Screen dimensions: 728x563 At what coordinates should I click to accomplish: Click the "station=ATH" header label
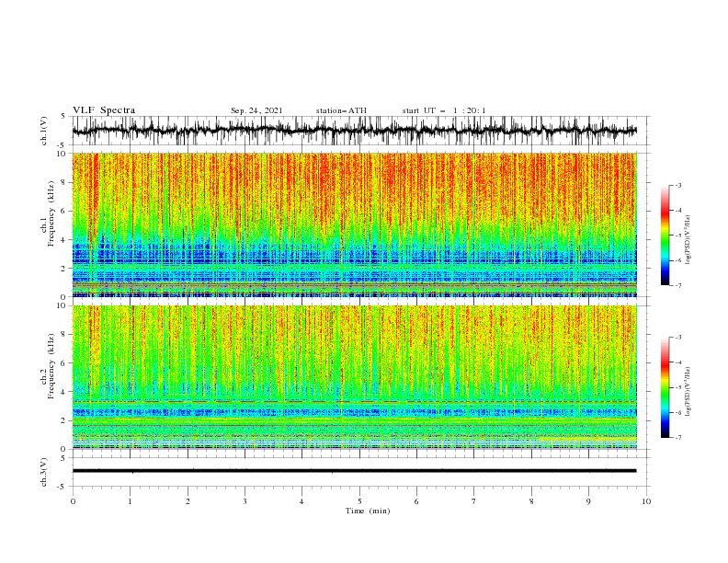341,110
